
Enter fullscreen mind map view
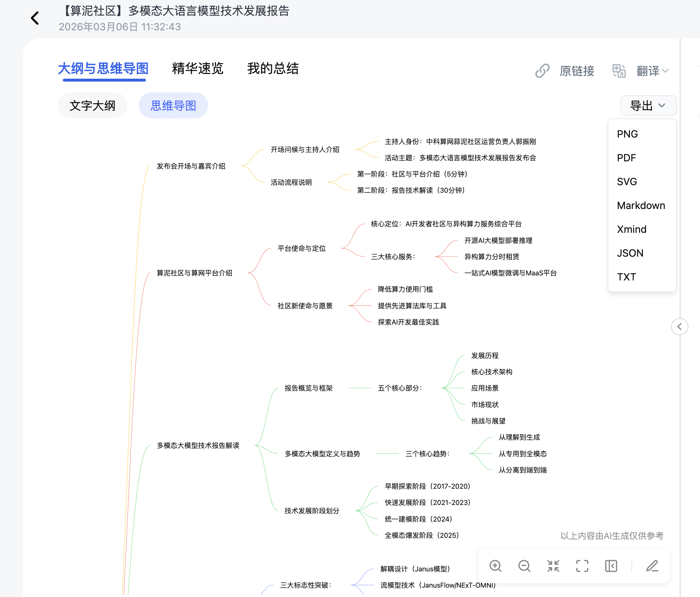pyautogui.click(x=582, y=566)
